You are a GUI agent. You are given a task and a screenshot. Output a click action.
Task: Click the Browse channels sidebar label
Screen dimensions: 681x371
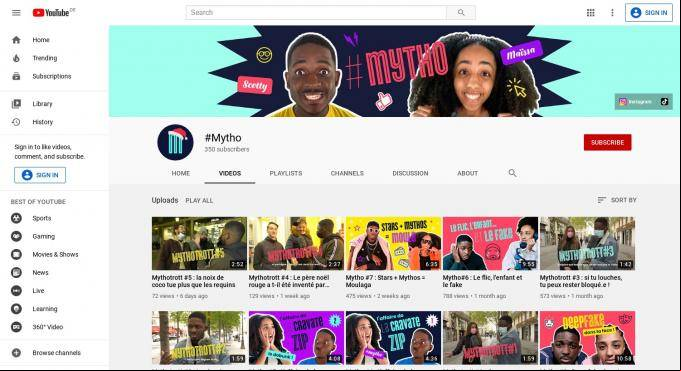pyautogui.click(x=56, y=353)
